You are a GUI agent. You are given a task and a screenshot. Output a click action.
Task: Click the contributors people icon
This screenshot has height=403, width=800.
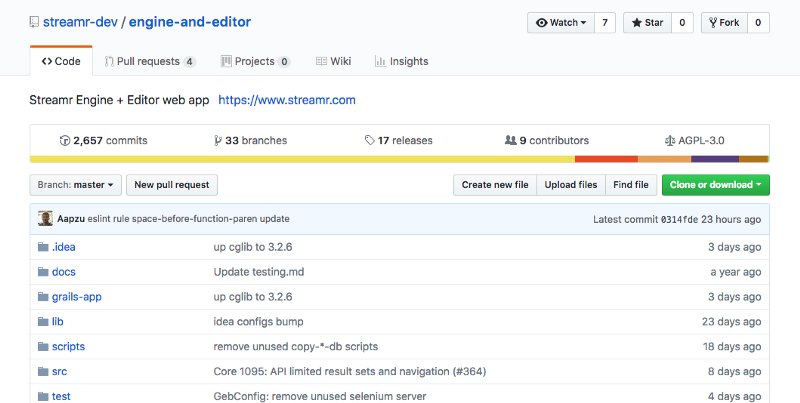[x=510, y=140]
